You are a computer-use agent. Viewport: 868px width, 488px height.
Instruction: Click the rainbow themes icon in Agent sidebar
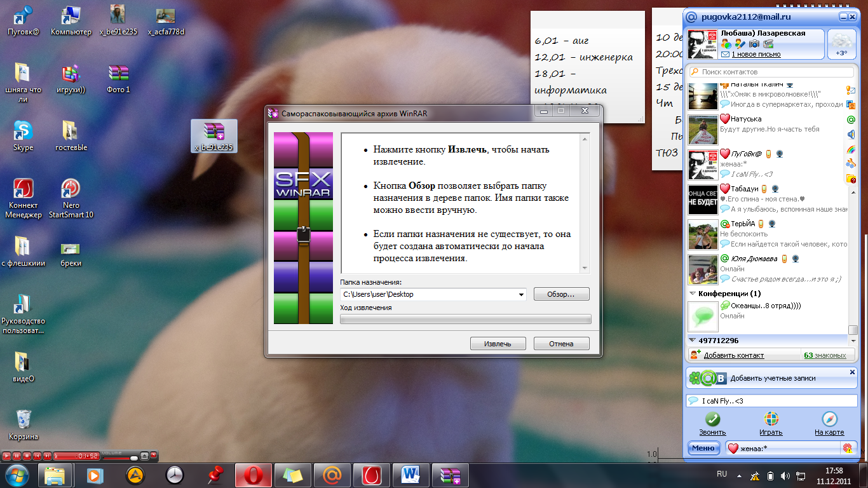(851, 149)
